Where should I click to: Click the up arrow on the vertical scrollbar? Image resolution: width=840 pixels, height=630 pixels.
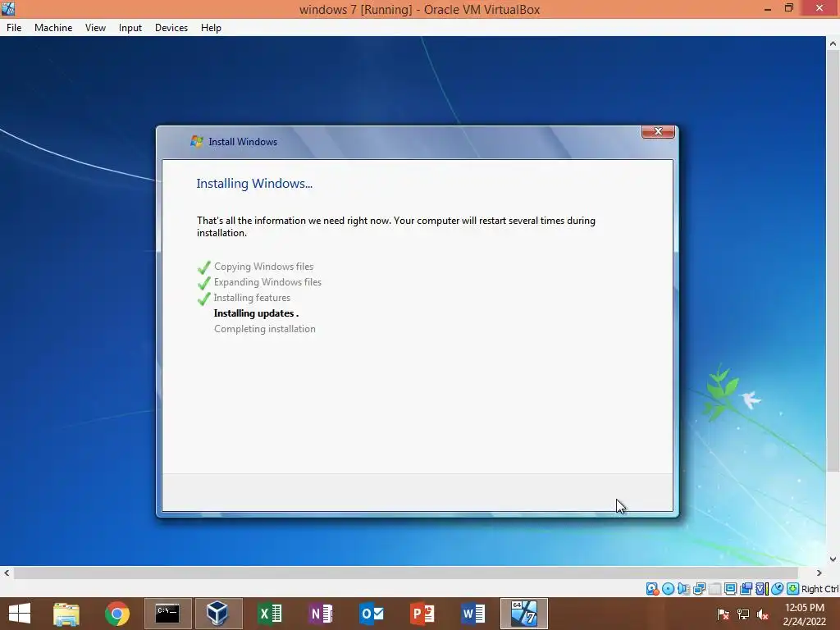[x=833, y=43]
